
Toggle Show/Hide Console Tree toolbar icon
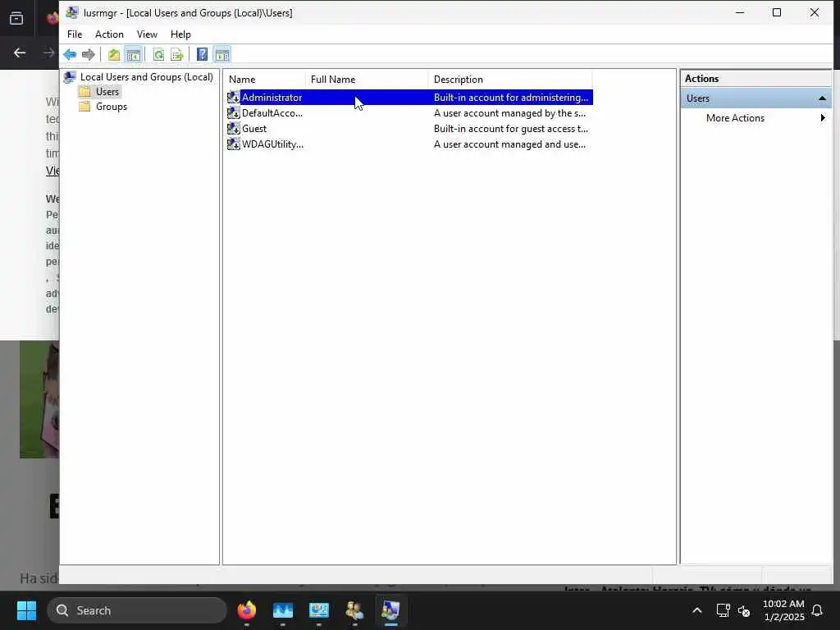click(x=133, y=54)
